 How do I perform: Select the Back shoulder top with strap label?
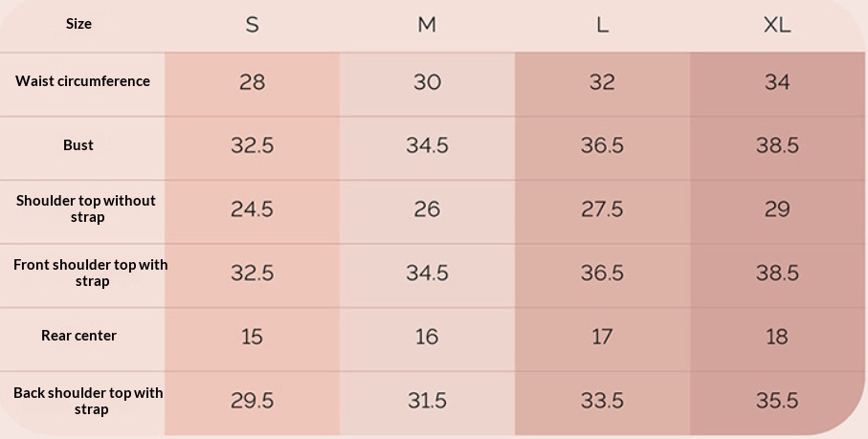pos(88,401)
